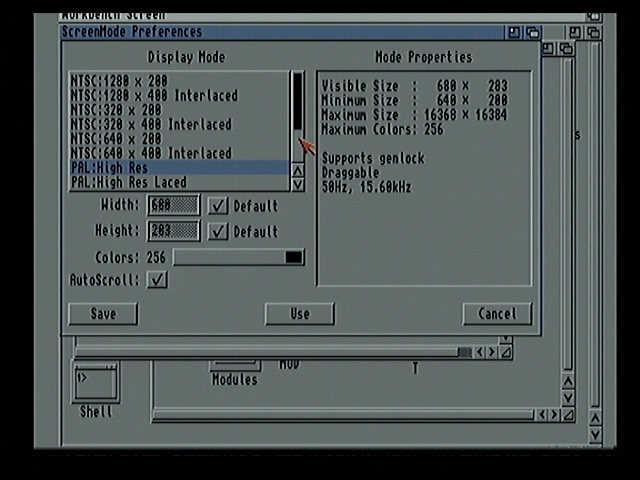The height and width of the screenshot is (480, 640).
Task: Choose NTSC:320 x 200 display mode
Action: (x=180, y=110)
